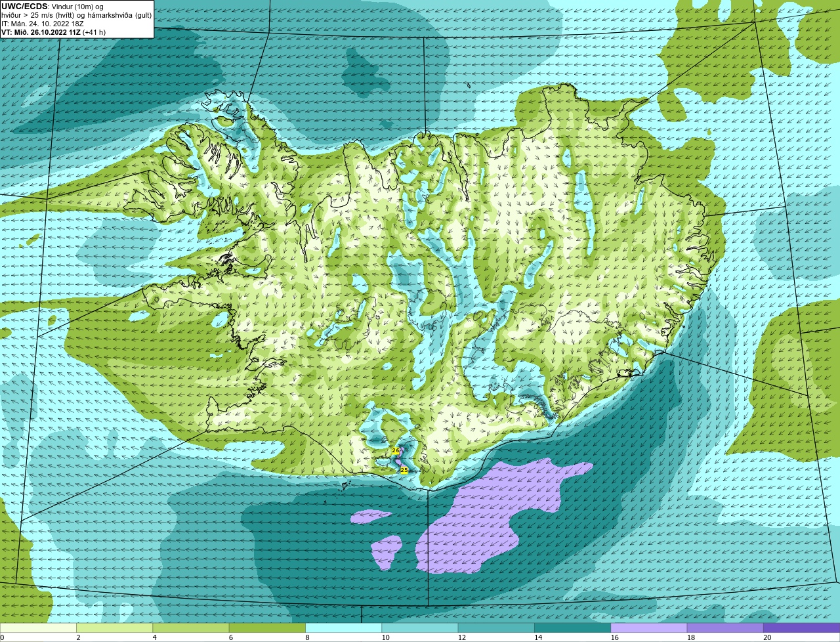Click the legend scale value '16'
840x642 pixels.
click(x=614, y=637)
